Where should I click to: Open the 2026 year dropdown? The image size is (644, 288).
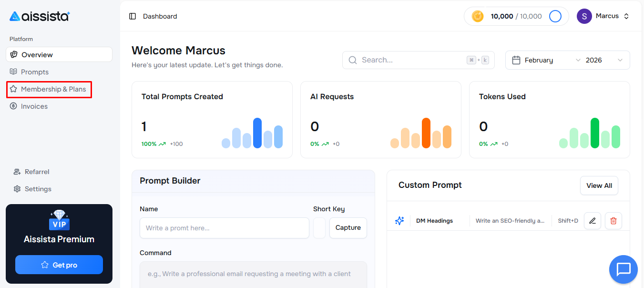pos(603,60)
